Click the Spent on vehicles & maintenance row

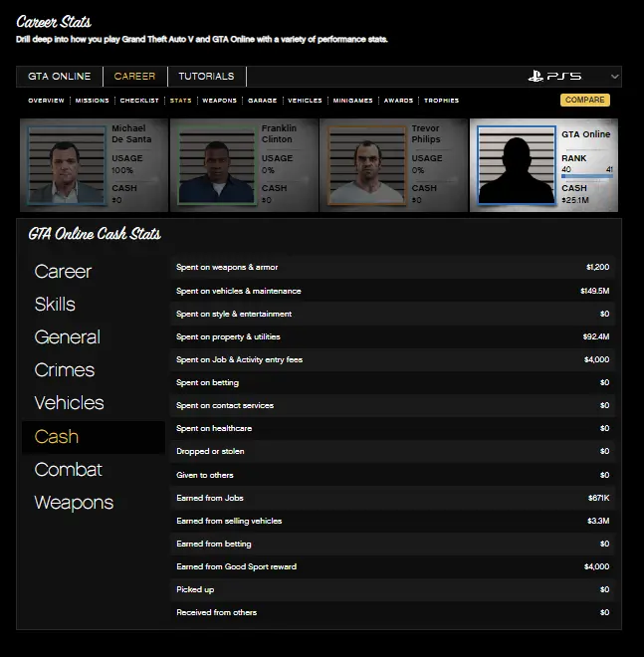tap(392, 291)
